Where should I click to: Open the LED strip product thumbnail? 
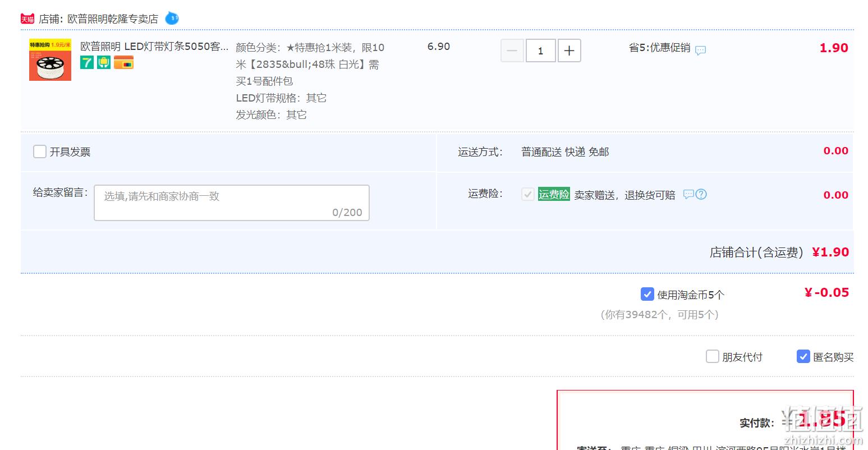click(50, 60)
